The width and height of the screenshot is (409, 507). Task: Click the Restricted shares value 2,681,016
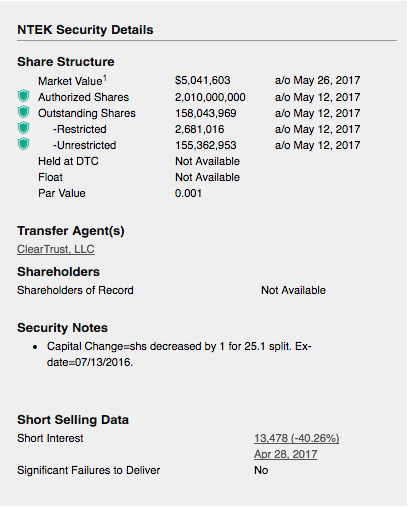pyautogui.click(x=200, y=129)
